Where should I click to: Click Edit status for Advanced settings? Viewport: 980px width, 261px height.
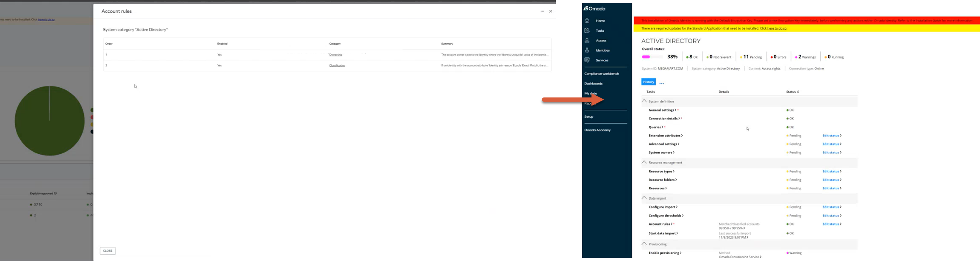coord(832,144)
